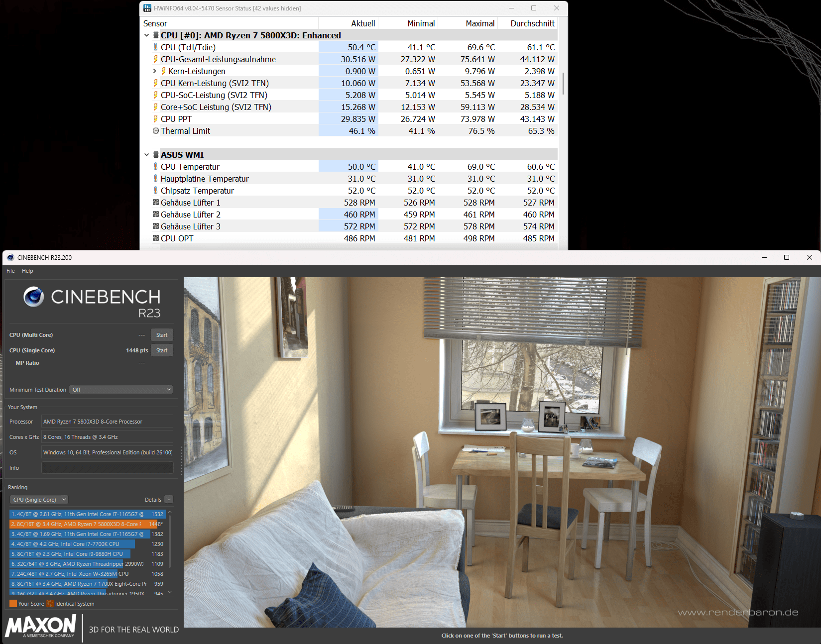This screenshot has height=644, width=821.
Task: Click the OS field showing Windows 10
Action: pyautogui.click(x=107, y=452)
